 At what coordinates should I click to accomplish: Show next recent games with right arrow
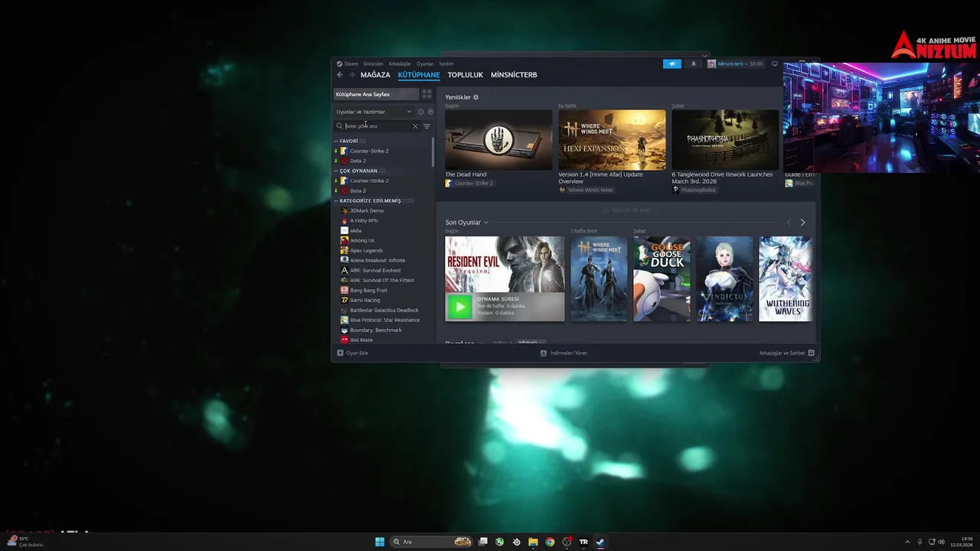[x=802, y=223]
